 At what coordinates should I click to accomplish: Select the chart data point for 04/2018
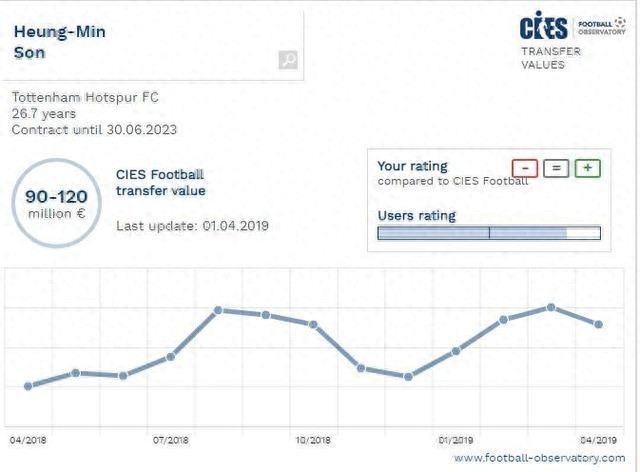[28, 386]
